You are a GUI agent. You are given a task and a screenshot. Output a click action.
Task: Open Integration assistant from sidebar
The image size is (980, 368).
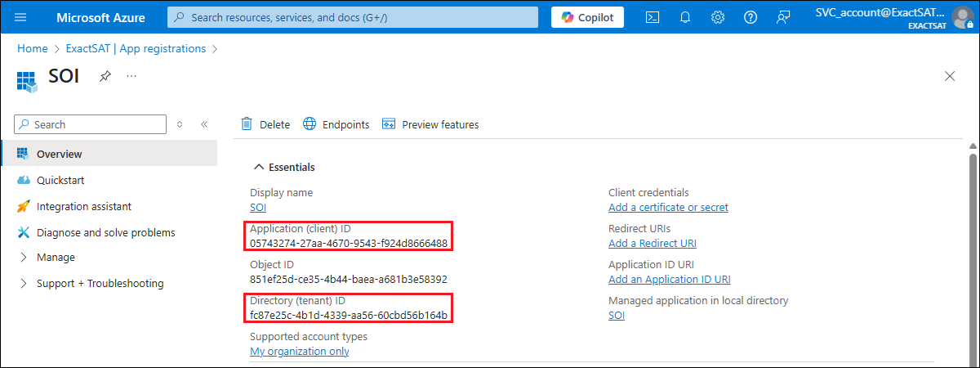pos(83,207)
